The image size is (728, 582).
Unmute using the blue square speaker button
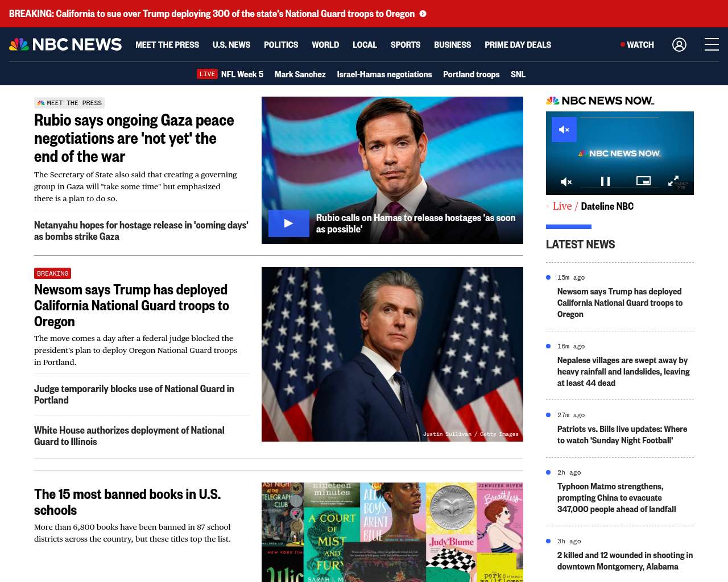pos(564,130)
